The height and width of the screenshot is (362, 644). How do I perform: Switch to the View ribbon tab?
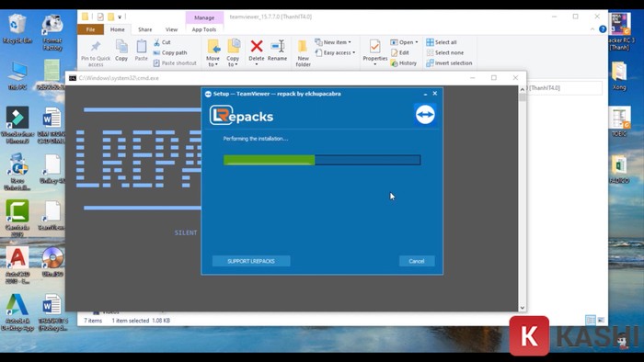point(172,29)
